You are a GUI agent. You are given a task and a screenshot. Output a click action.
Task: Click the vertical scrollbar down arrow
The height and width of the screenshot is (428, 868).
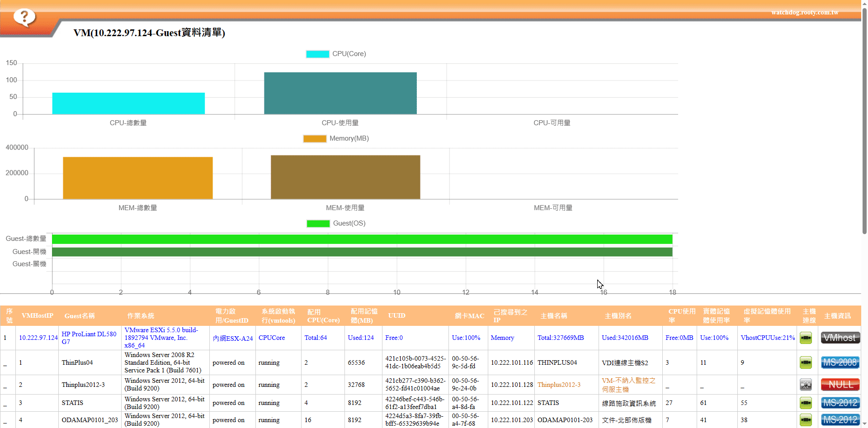click(864, 424)
